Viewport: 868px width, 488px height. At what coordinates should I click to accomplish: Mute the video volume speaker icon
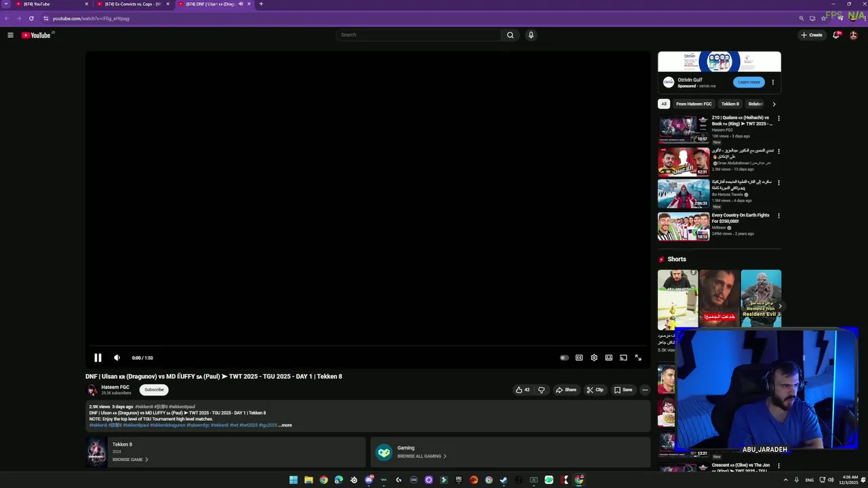[117, 358]
